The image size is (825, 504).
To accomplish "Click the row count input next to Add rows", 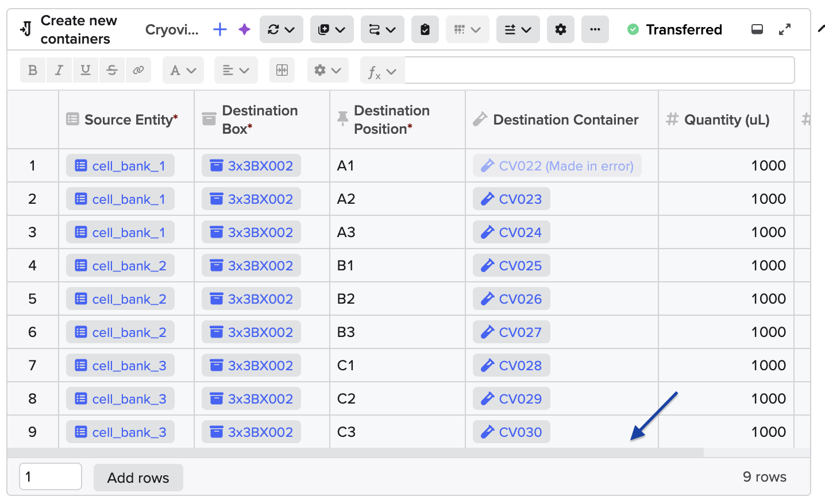I will [x=51, y=476].
